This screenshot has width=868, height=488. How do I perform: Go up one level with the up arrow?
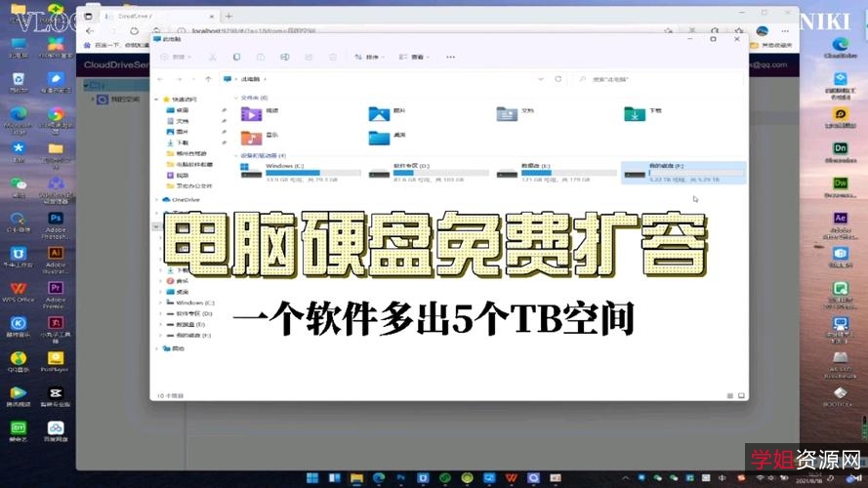point(208,79)
